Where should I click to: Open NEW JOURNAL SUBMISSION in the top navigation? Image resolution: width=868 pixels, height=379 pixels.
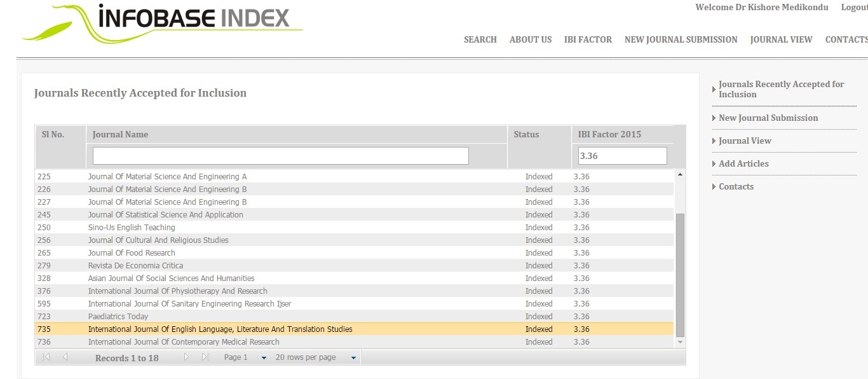coord(681,39)
